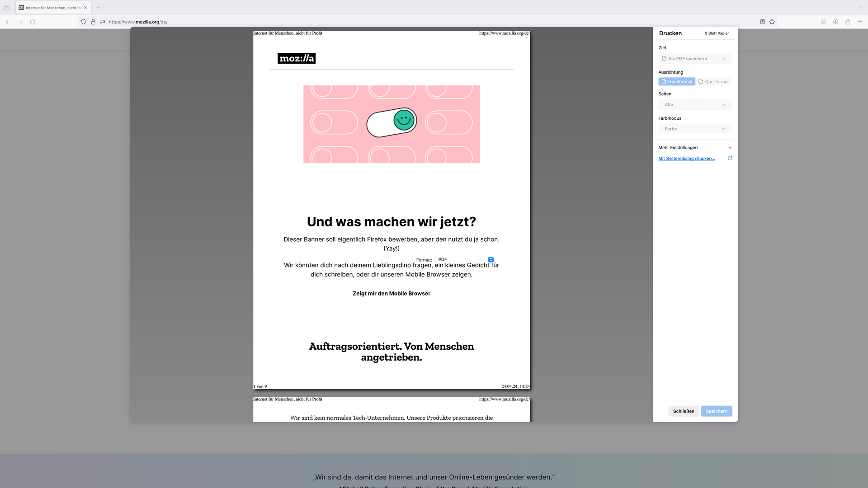Click 'Mit Systemdialog drucken…' link
868x488 pixels.
tap(686, 159)
